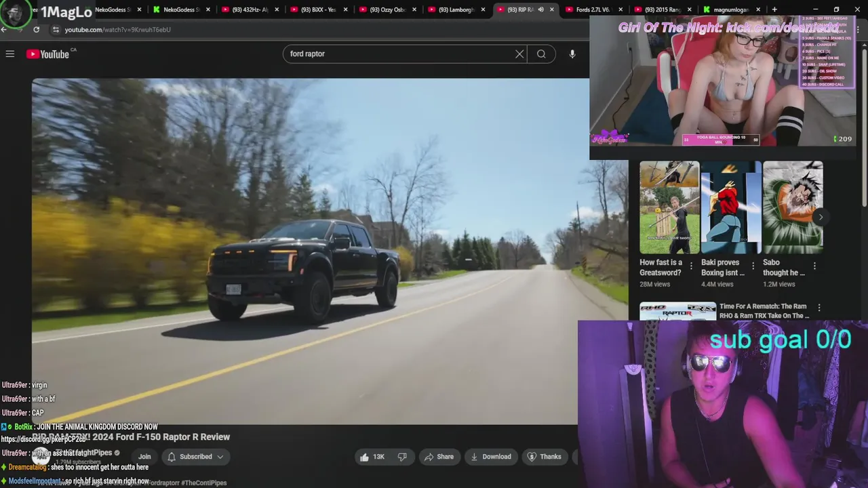Image resolution: width=868 pixels, height=488 pixels.
Task: Like the video with the thumbs up (13K)
Action: pyautogui.click(x=372, y=457)
